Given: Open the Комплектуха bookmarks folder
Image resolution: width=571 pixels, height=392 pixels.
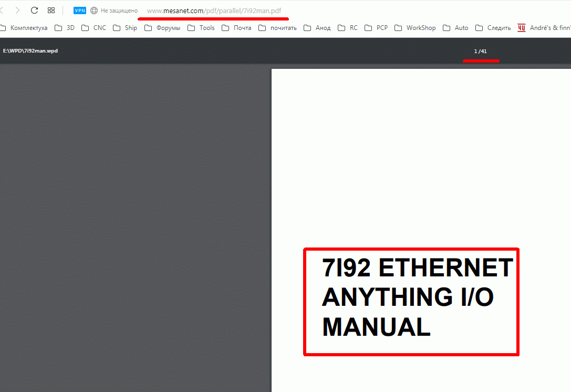Looking at the screenshot, I should tap(24, 28).
